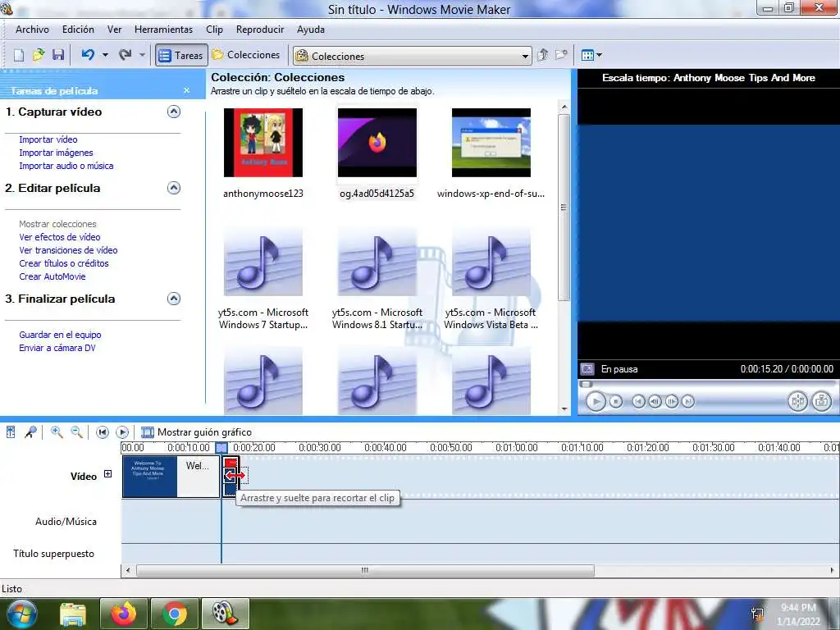
Task: Click Ver efectos de vídeo link
Action: [x=60, y=237]
